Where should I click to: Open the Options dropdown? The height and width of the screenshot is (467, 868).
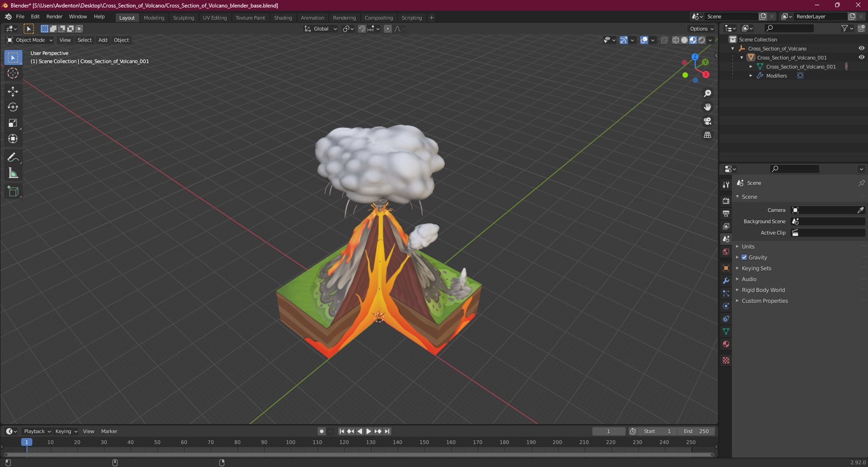[x=702, y=29]
